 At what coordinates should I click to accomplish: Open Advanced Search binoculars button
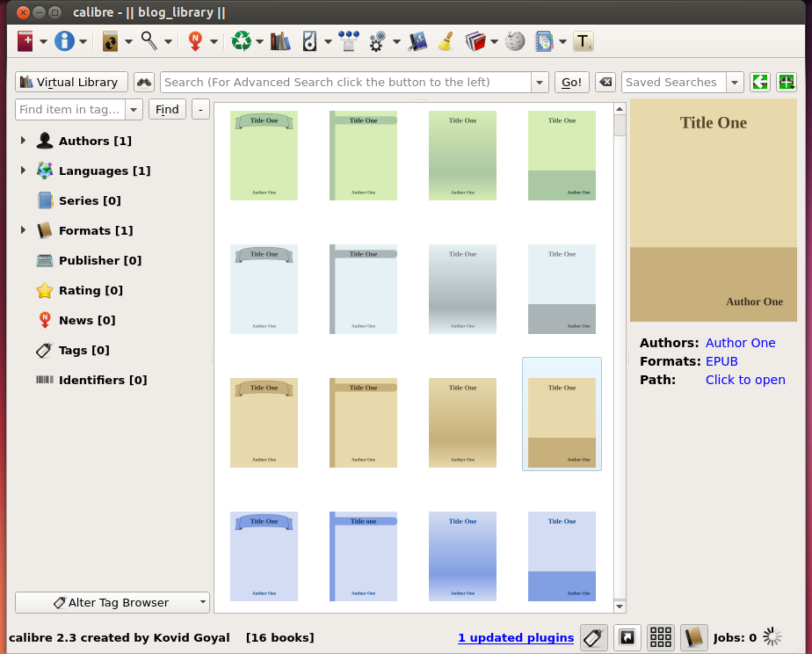[144, 83]
